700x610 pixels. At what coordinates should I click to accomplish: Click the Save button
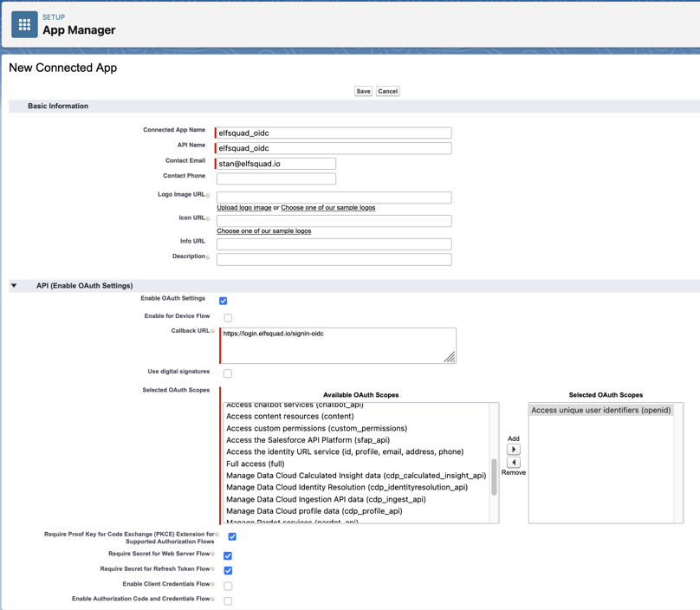click(x=363, y=91)
